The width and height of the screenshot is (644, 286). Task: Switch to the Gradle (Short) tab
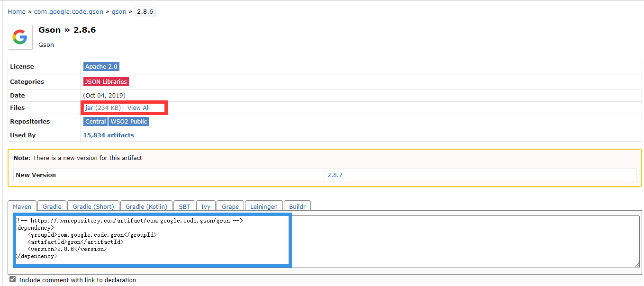coord(93,206)
